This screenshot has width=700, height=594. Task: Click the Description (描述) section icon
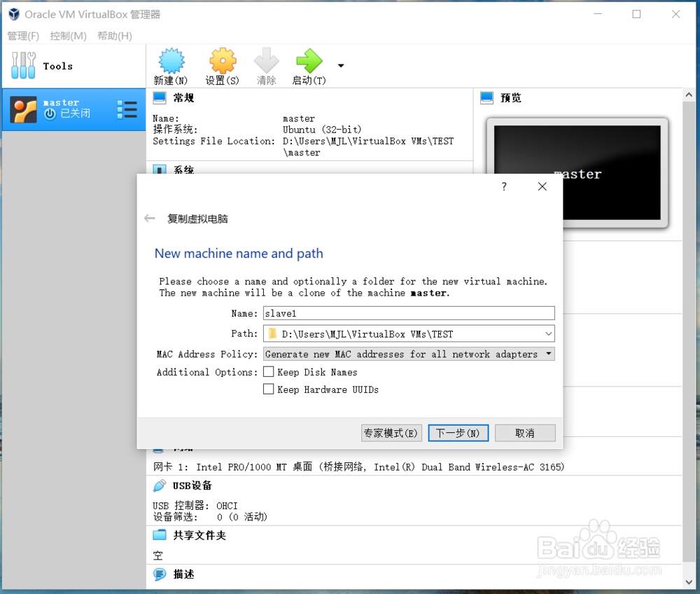[x=160, y=574]
